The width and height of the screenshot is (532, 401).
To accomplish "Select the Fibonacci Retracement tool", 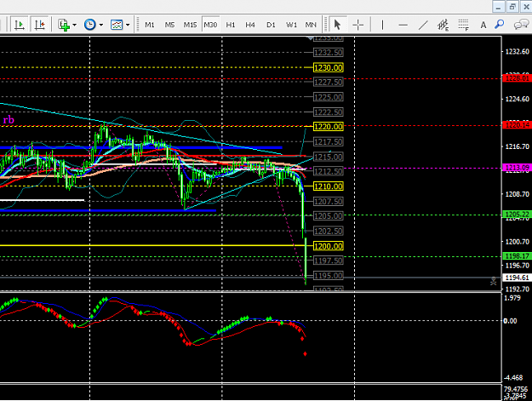I will pyautogui.click(x=463, y=25).
